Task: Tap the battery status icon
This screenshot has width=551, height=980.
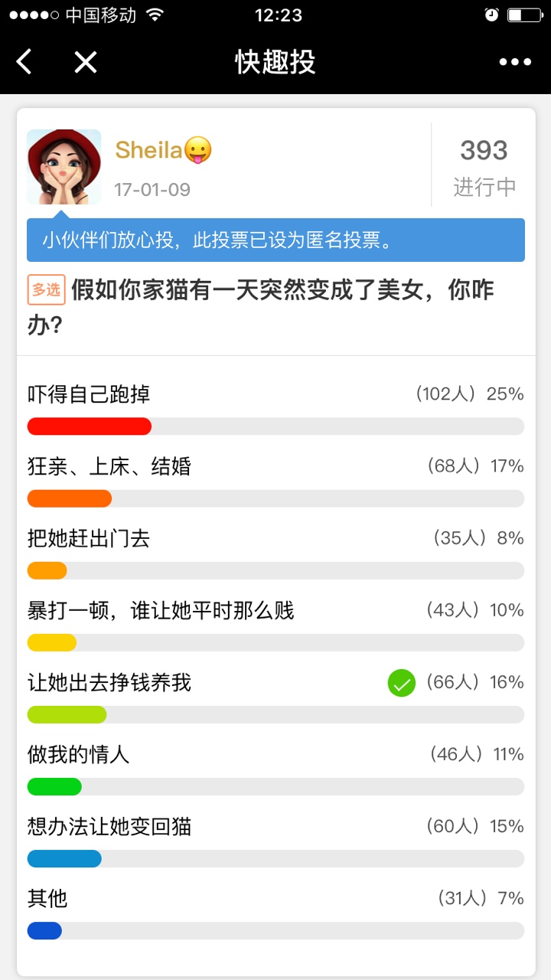Action: click(x=524, y=15)
